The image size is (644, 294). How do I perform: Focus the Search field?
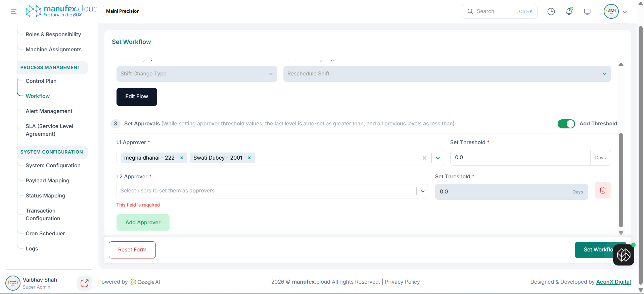tap(500, 11)
